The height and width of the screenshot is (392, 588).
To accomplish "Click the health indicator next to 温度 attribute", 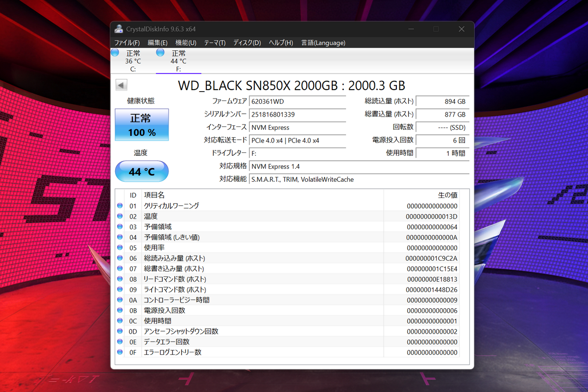I will tap(120, 216).
